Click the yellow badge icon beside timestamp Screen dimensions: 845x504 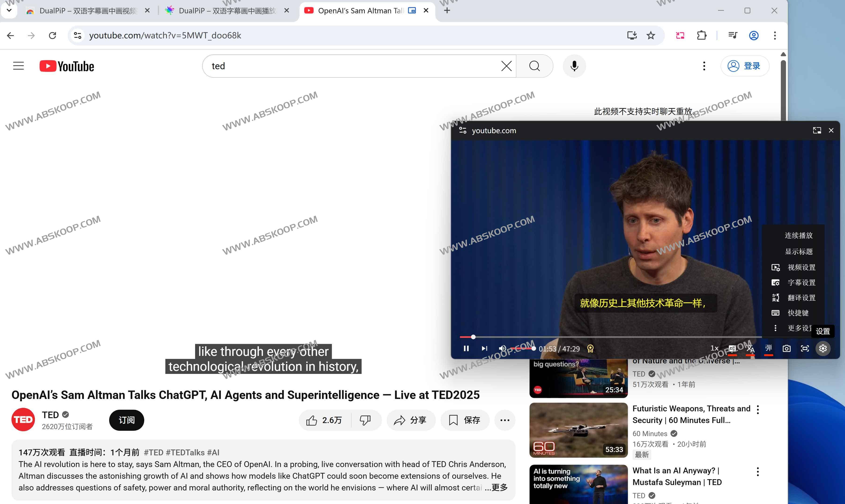coord(590,348)
